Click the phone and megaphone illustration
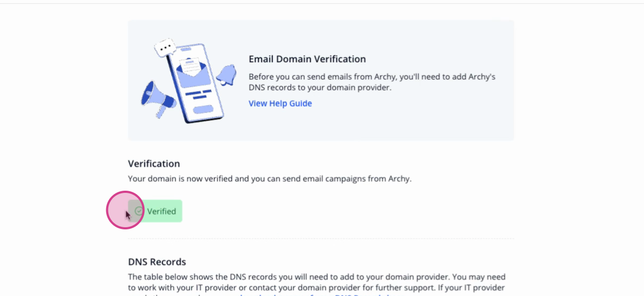Screen dimensions: 644x296 click(x=189, y=81)
